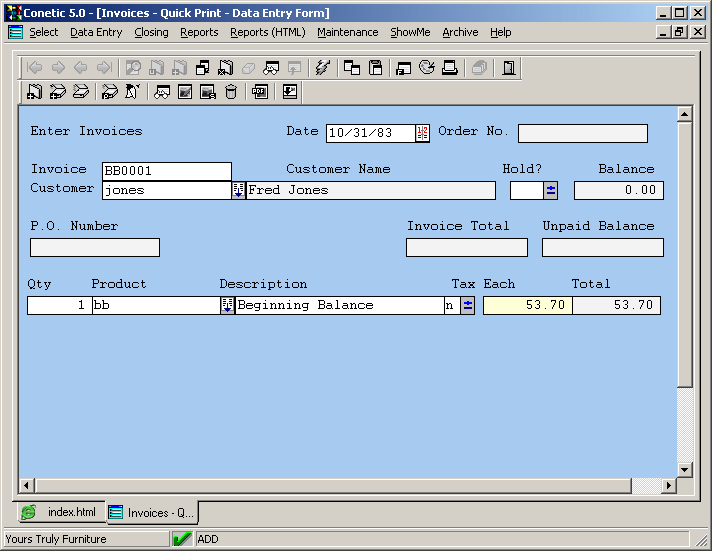Click the Order No. input field
The width and height of the screenshot is (712, 551).
[x=582, y=133]
